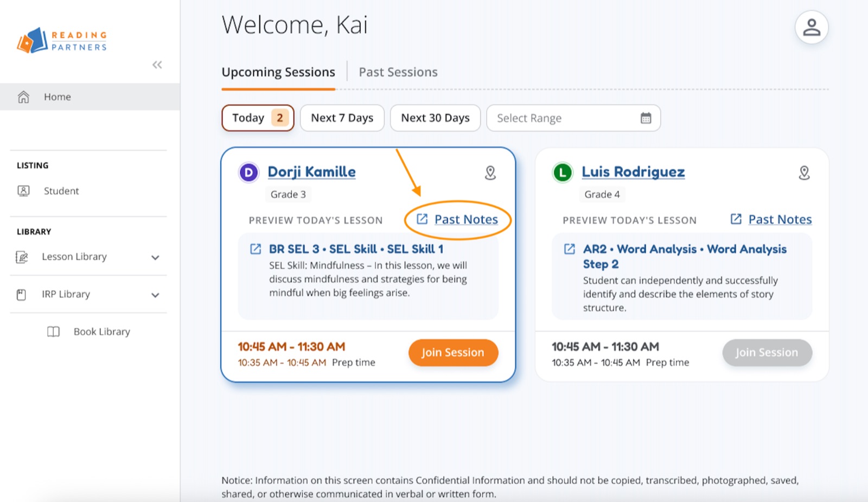Click the purple D avatar for Dorji

(x=248, y=173)
